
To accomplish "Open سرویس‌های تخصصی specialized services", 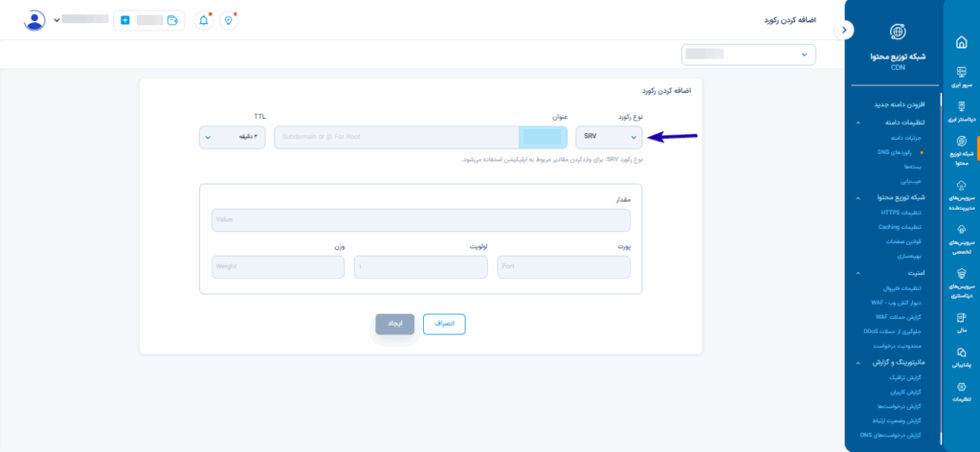I will tap(961, 238).
